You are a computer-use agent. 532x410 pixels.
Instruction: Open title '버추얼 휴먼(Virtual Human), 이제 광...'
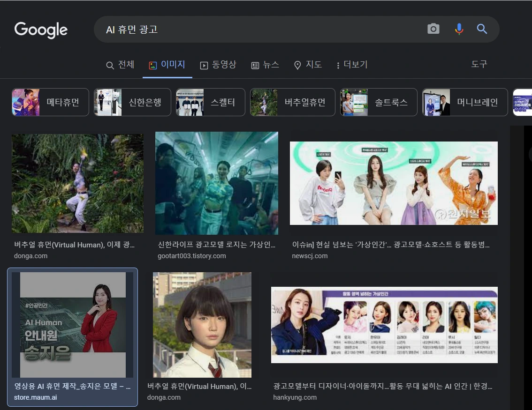click(74, 245)
